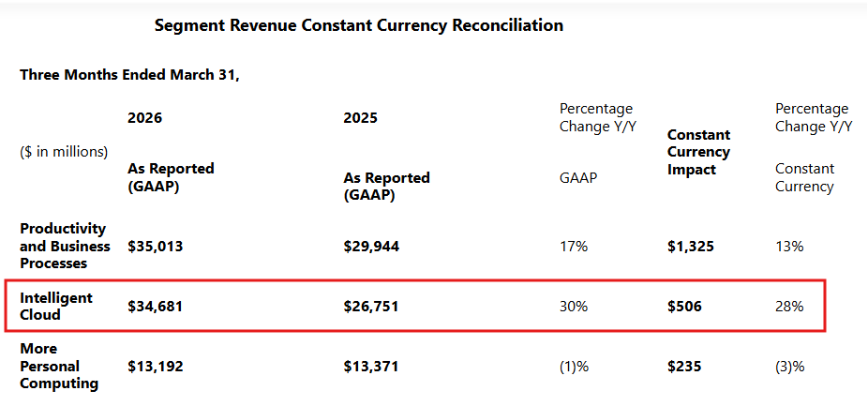Viewport: 868px width, 406px height.
Task: Select the Productivity and Business Processes row label
Action: point(65,246)
